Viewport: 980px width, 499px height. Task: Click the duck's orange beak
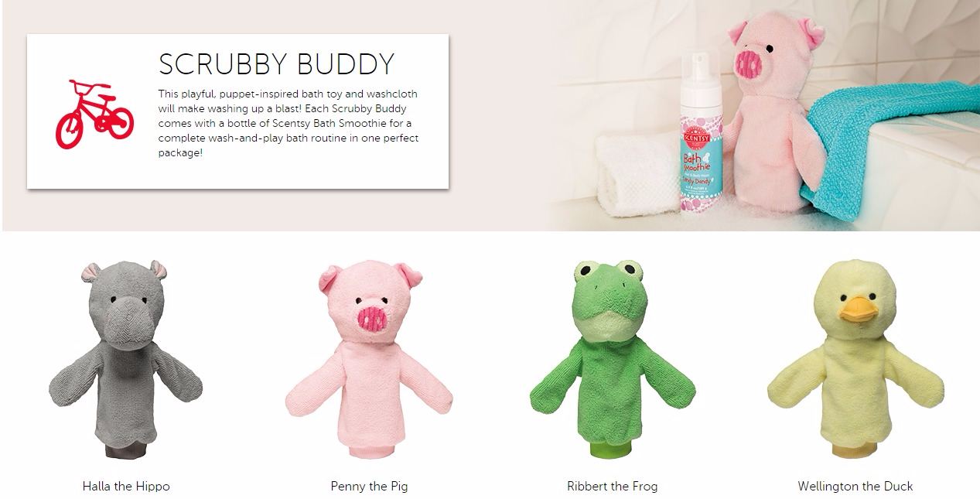point(858,309)
